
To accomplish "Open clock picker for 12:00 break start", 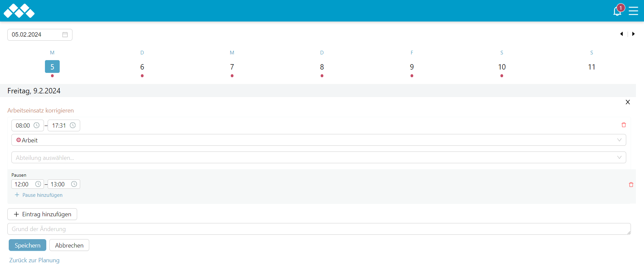I will (38, 184).
